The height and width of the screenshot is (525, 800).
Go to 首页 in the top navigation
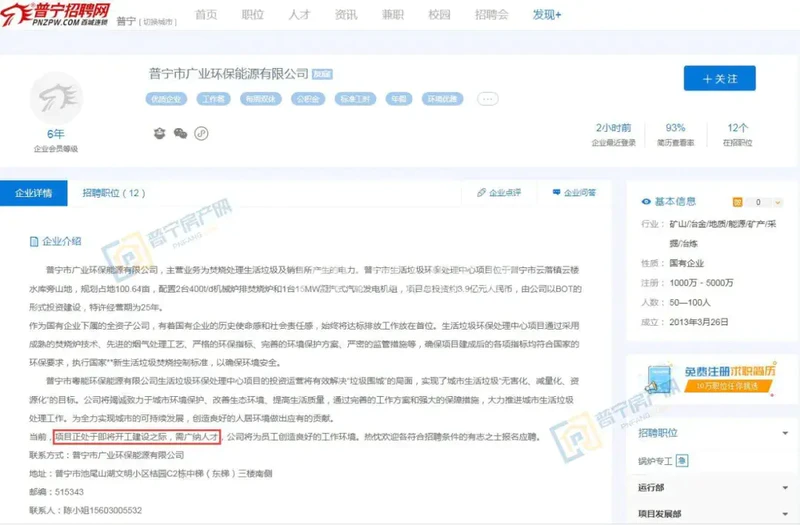click(205, 15)
